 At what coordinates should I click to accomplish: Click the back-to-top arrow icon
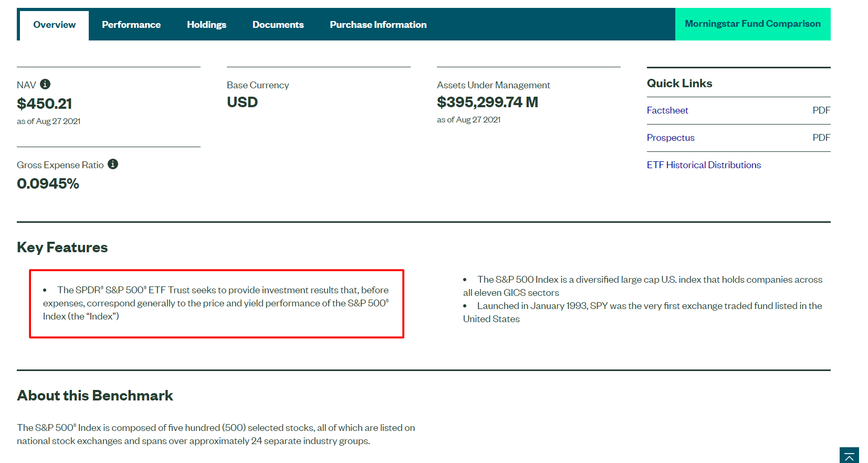click(849, 456)
